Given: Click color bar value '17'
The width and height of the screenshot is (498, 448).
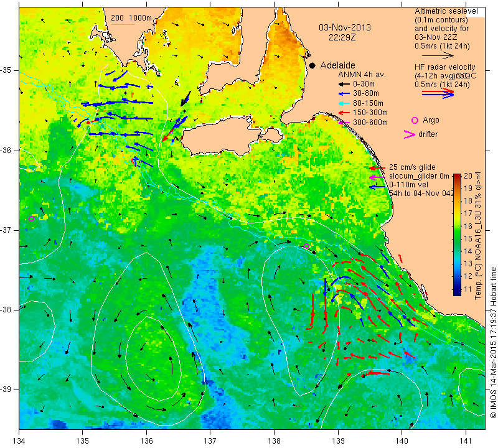Looking at the screenshot, I should click(x=468, y=213).
